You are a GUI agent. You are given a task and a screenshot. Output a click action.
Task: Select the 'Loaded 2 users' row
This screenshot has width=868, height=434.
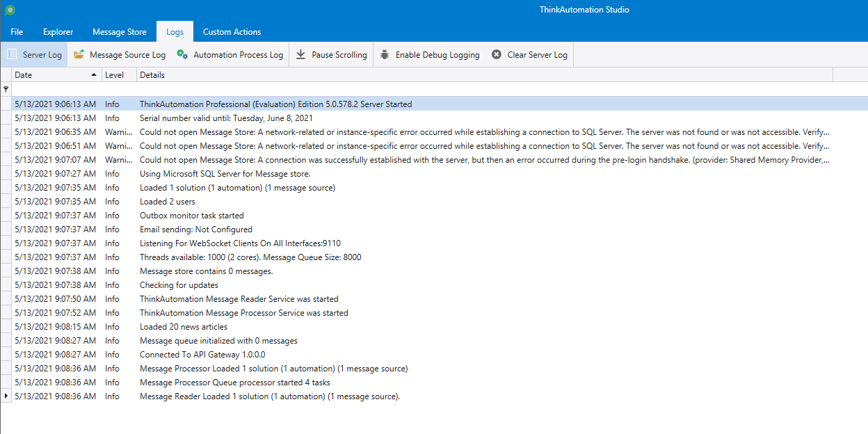434,201
